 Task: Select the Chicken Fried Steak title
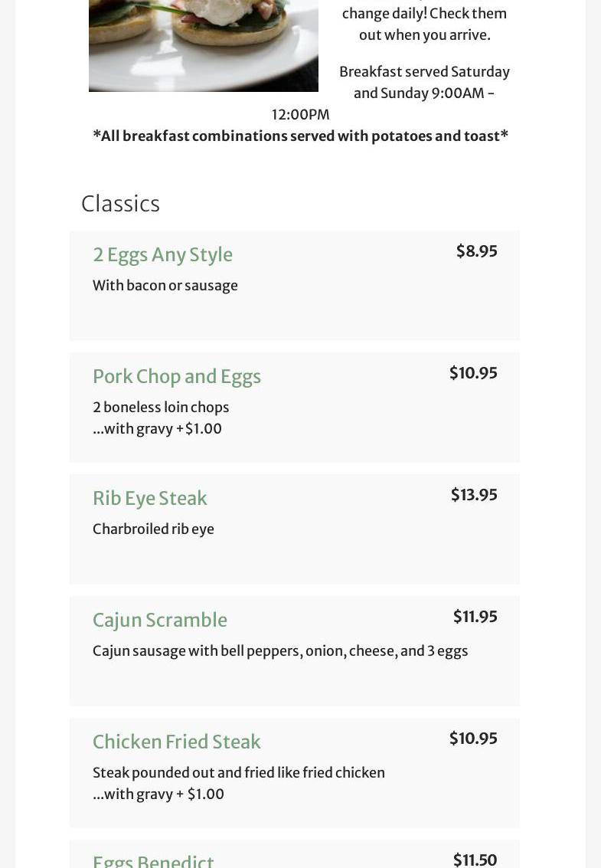click(177, 742)
